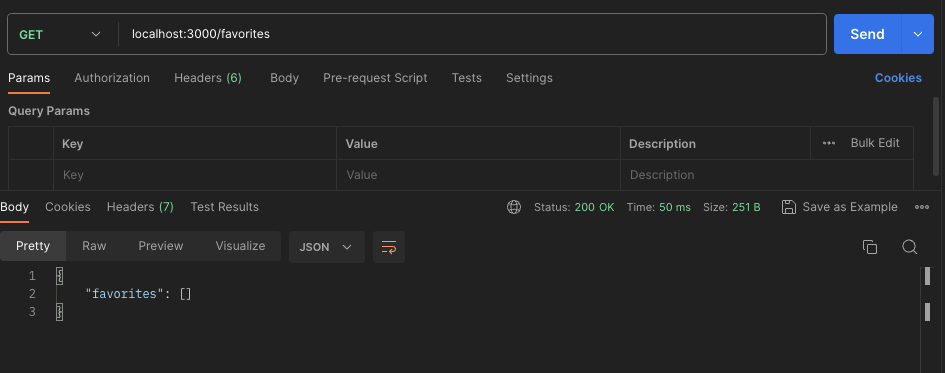This screenshot has width=945, height=373.
Task: Select the Pretty view
Action: click(33, 246)
